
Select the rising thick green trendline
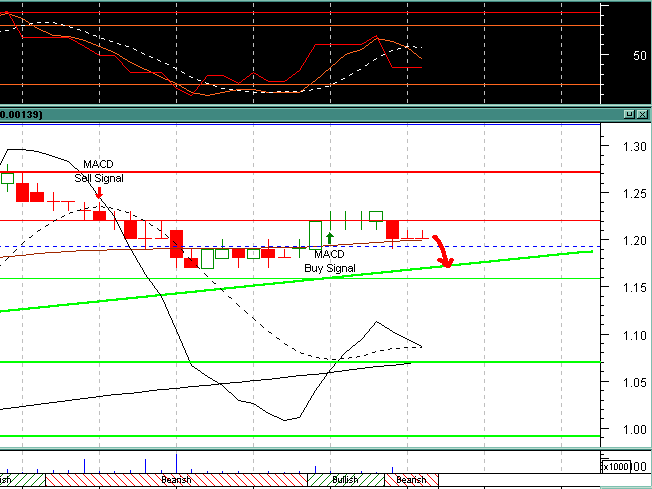(x=296, y=281)
